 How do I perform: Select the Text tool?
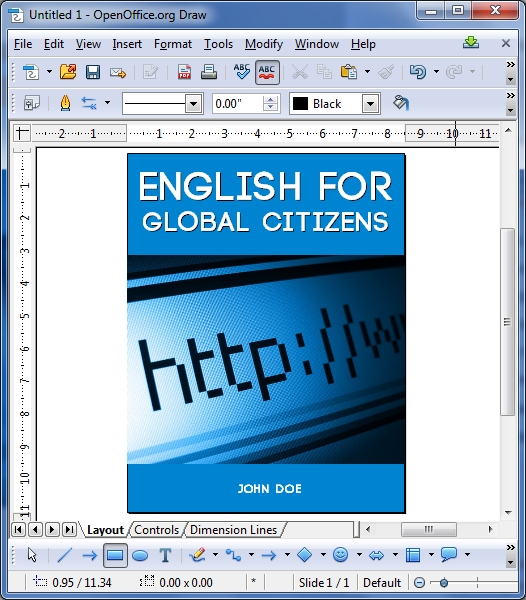[x=165, y=555]
